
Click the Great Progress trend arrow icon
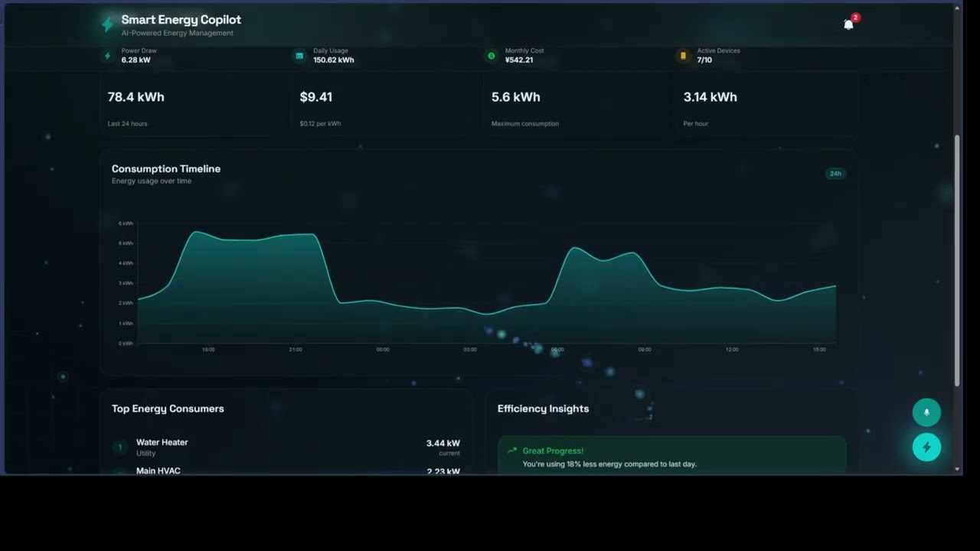pyautogui.click(x=512, y=451)
